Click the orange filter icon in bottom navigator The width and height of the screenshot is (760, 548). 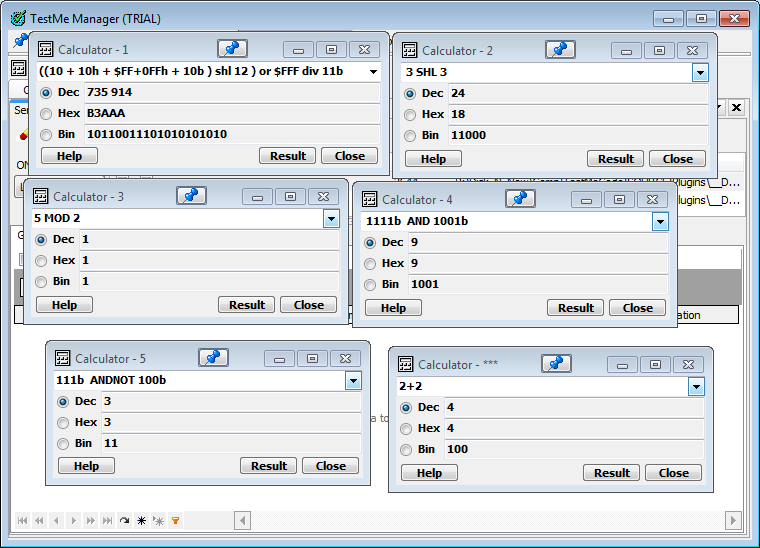tap(175, 521)
